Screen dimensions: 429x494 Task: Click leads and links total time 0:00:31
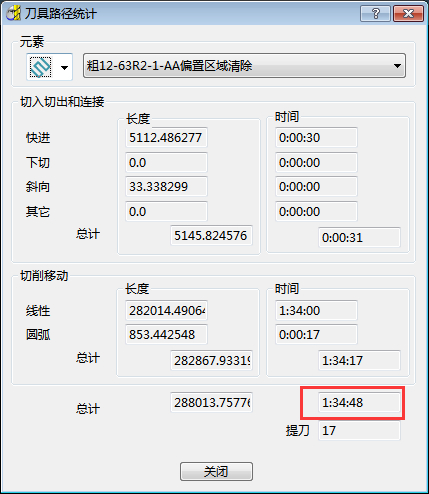click(x=359, y=237)
